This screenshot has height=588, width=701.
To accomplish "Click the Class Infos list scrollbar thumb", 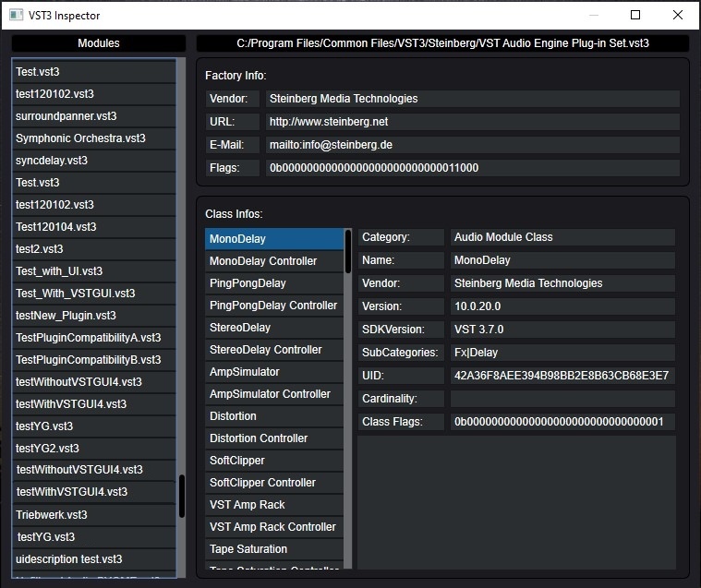I will [348, 252].
